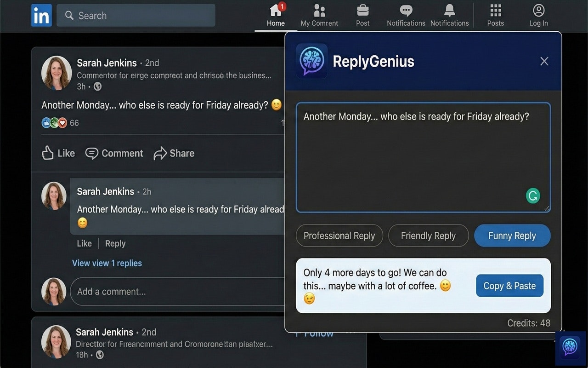Open the Posts grid icon
588x368 pixels.
495,11
